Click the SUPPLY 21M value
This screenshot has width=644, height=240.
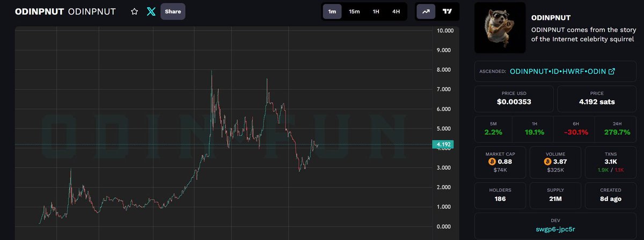[555, 199]
